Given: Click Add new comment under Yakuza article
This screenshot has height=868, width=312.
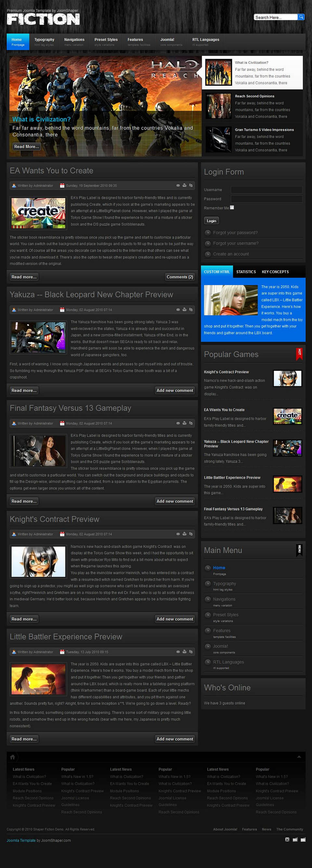Looking at the screenshot, I should (175, 391).
